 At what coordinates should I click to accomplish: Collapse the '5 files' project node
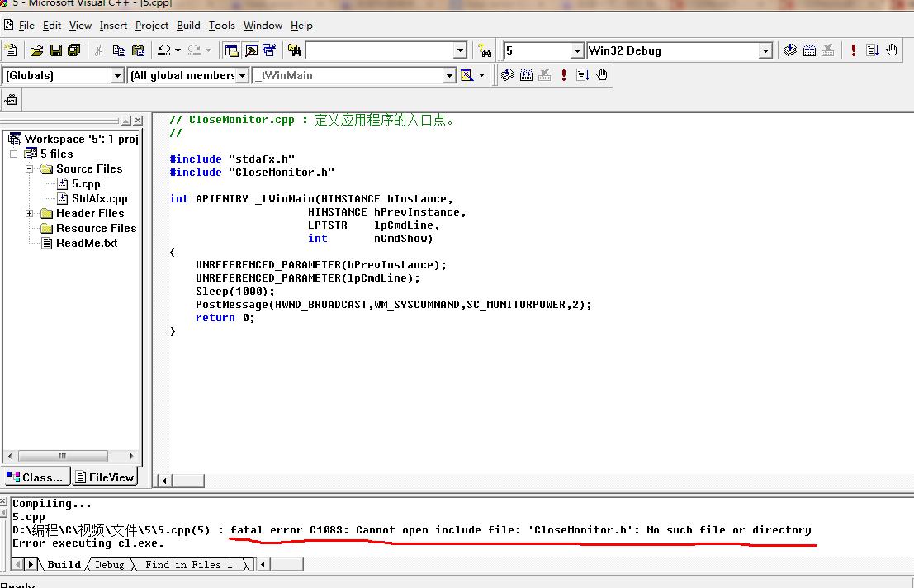tap(13, 154)
